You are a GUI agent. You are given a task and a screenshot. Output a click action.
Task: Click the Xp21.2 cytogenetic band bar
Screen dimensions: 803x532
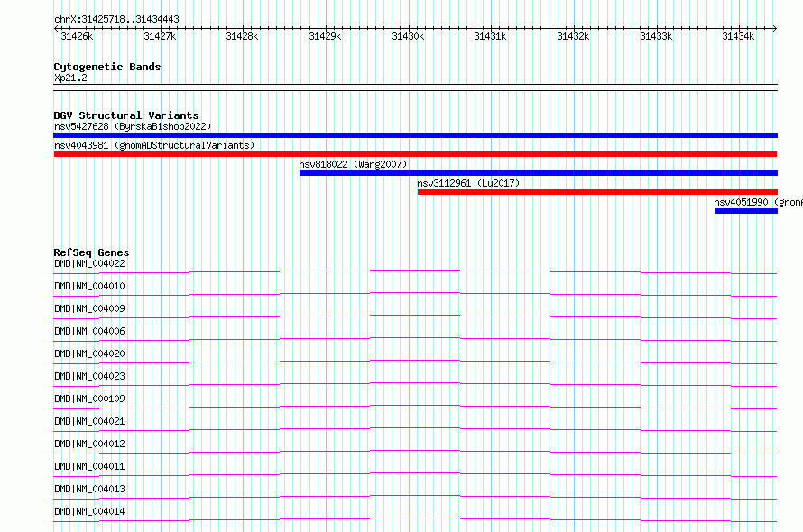415,87
